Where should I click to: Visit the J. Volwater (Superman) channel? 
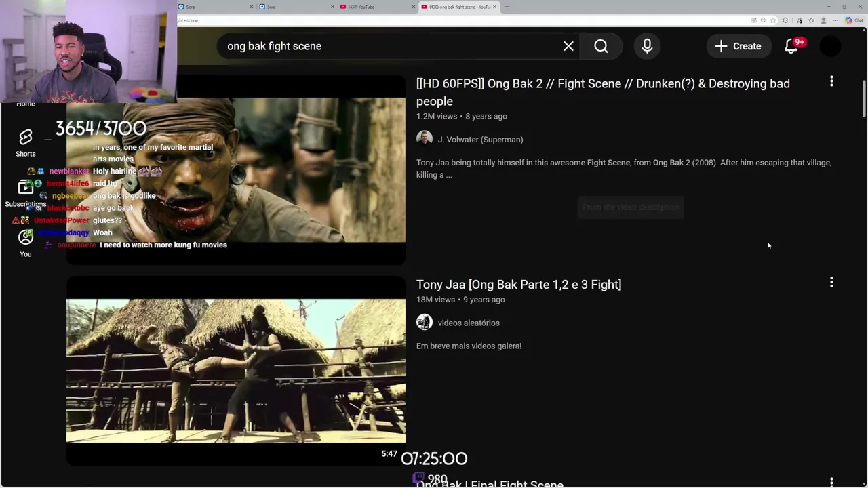point(480,140)
